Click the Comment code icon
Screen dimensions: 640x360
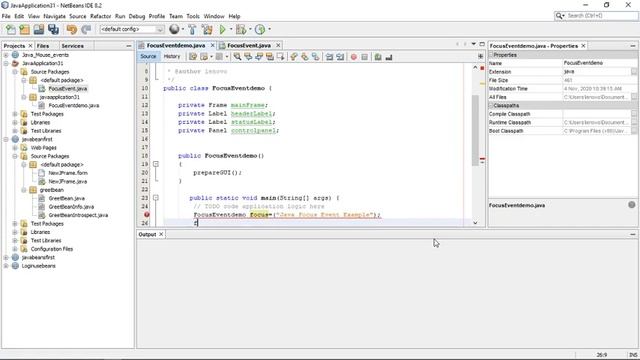point(378,57)
